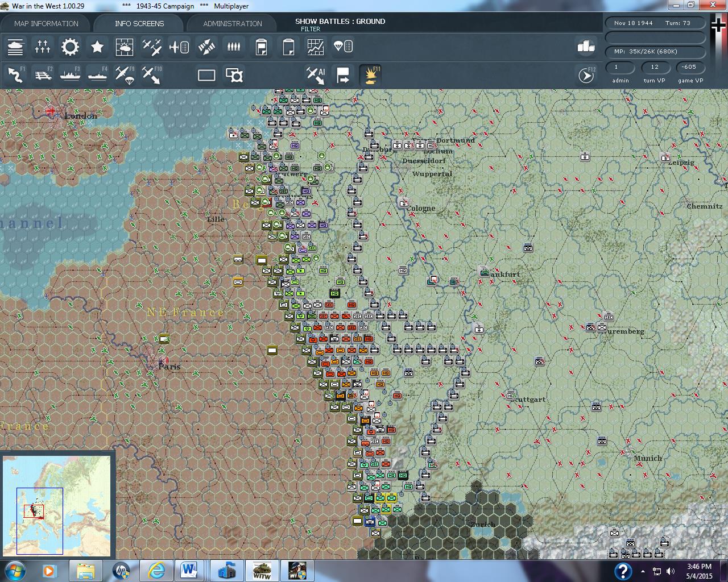The width and height of the screenshot is (728, 582).
Task: Select the F1 move mode icon
Action: pyautogui.click(x=15, y=74)
